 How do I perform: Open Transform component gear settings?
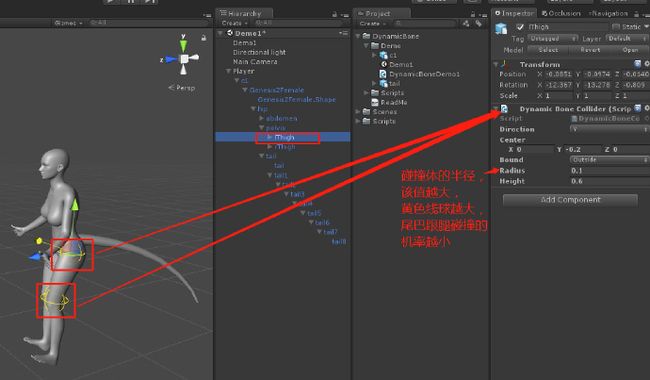pos(647,64)
